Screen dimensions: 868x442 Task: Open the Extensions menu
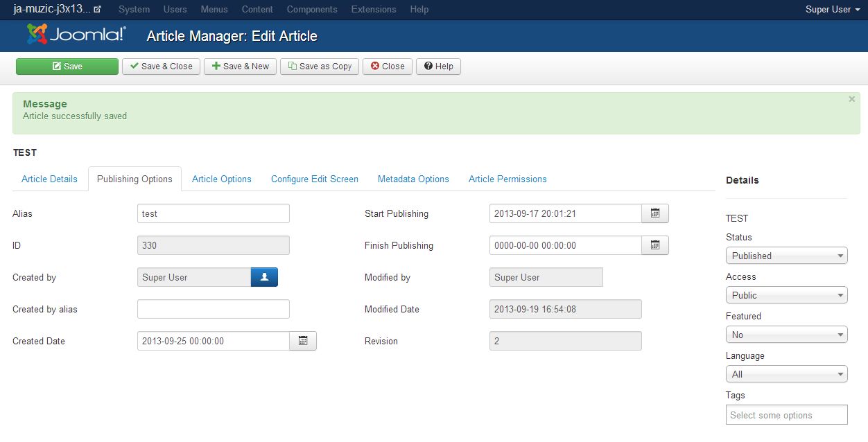pyautogui.click(x=374, y=10)
